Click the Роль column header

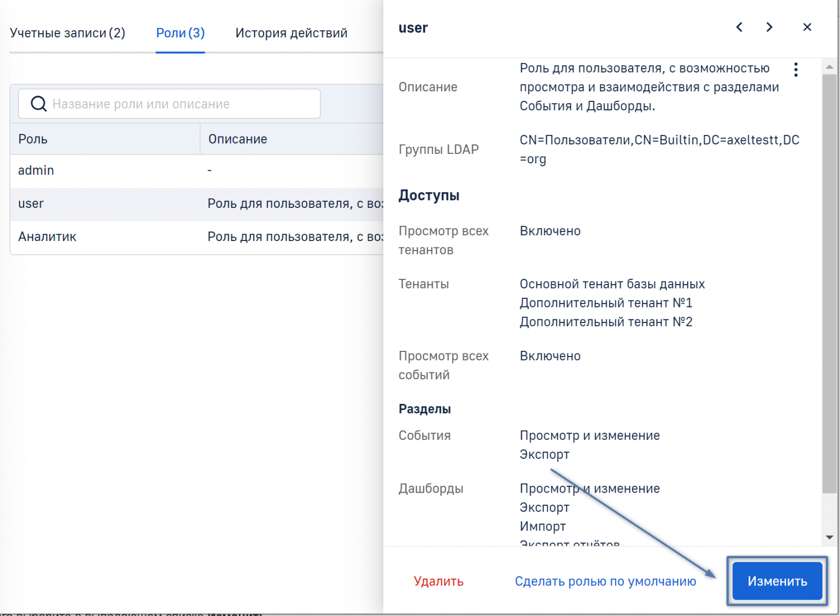tap(104, 139)
